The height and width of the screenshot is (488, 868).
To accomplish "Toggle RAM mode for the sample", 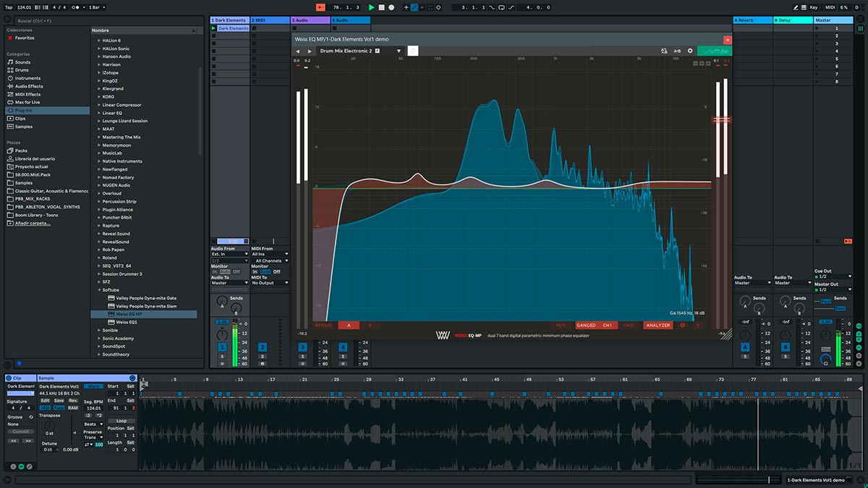I will click(x=73, y=408).
